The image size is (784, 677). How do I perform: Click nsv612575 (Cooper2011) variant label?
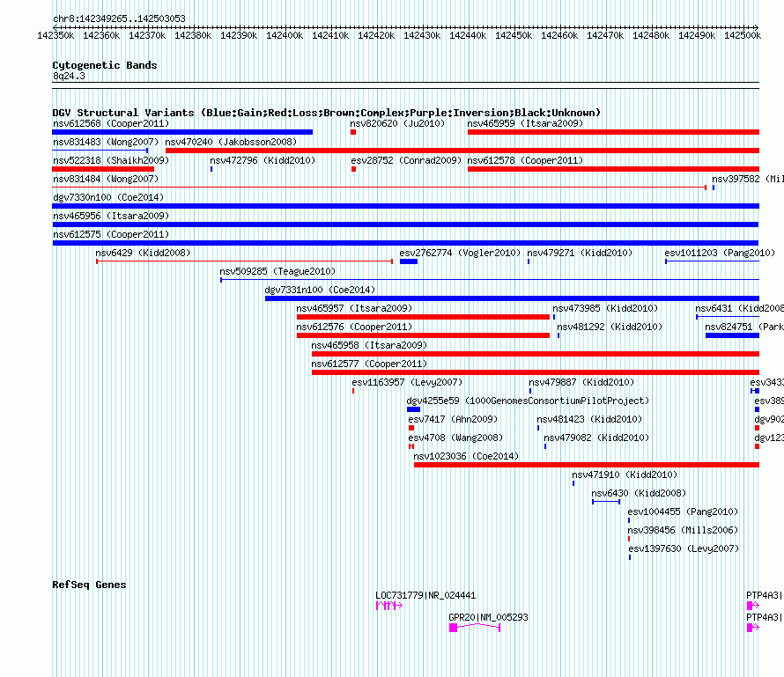point(111,234)
